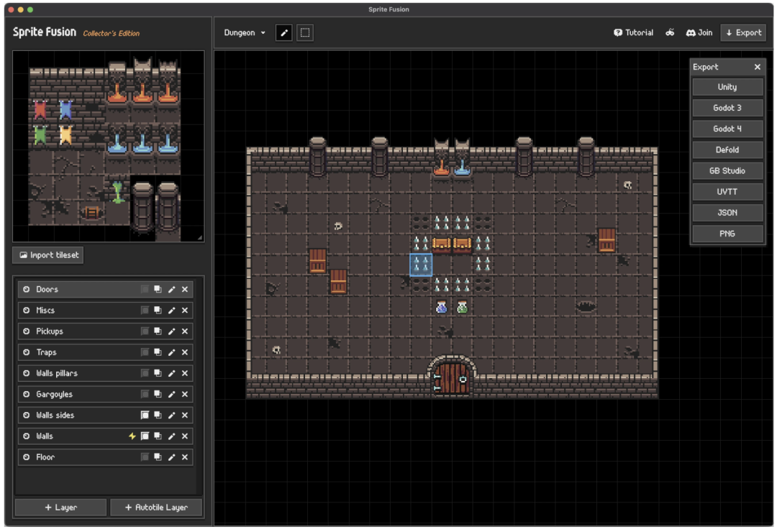The image size is (777, 532).
Task: Choose Godot 3 export option
Action: [727, 108]
